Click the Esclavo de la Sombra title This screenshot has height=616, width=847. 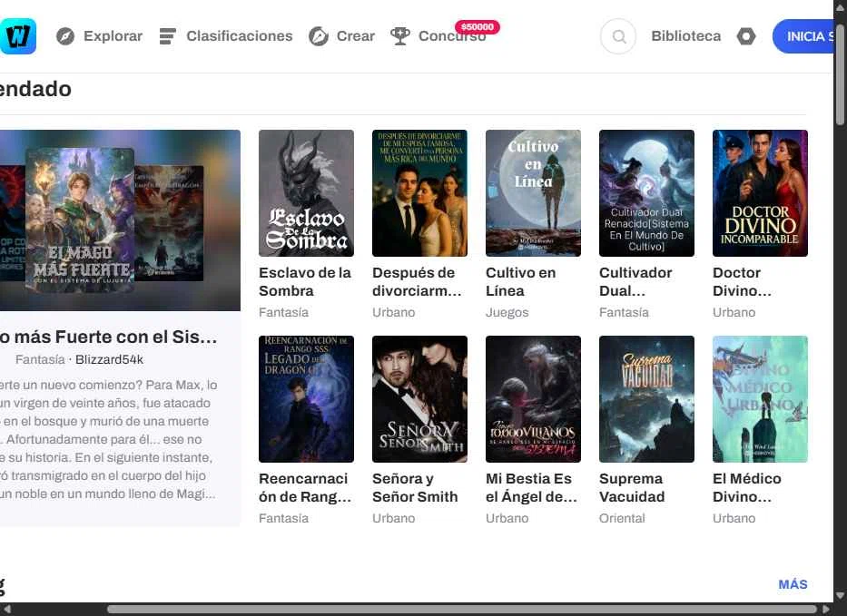tap(305, 282)
